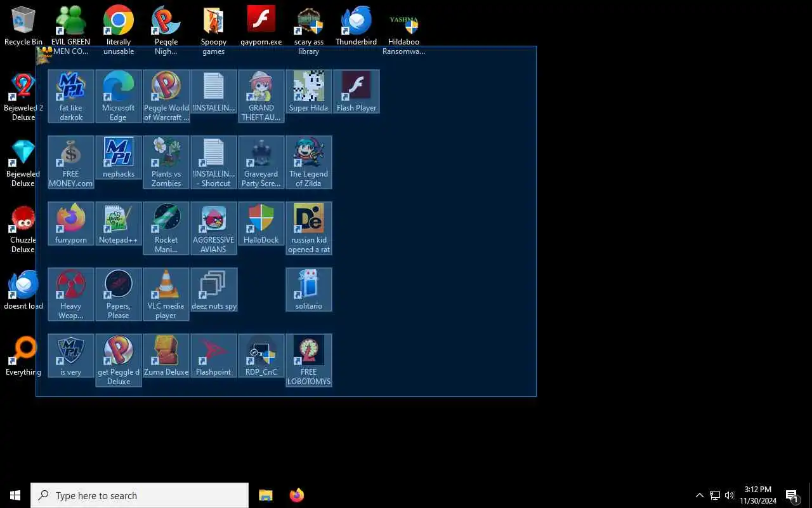812x508 pixels.
Task: Open the Notepad++ shortcut
Action: [119, 224]
